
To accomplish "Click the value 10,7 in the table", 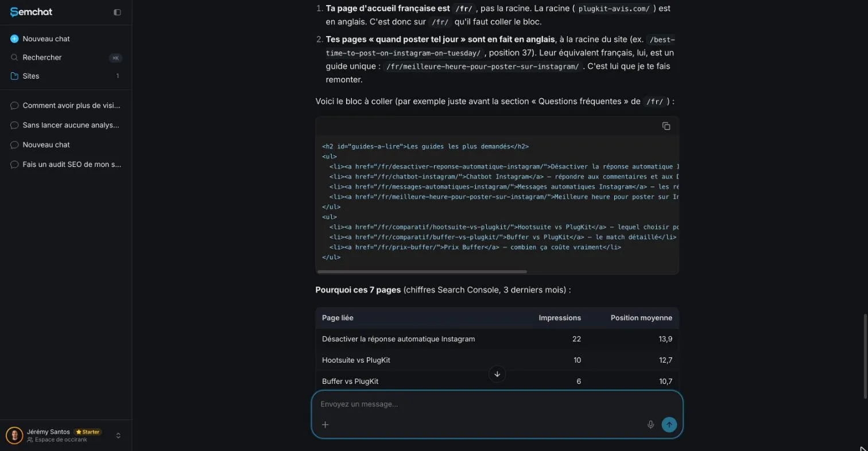I will (x=665, y=381).
